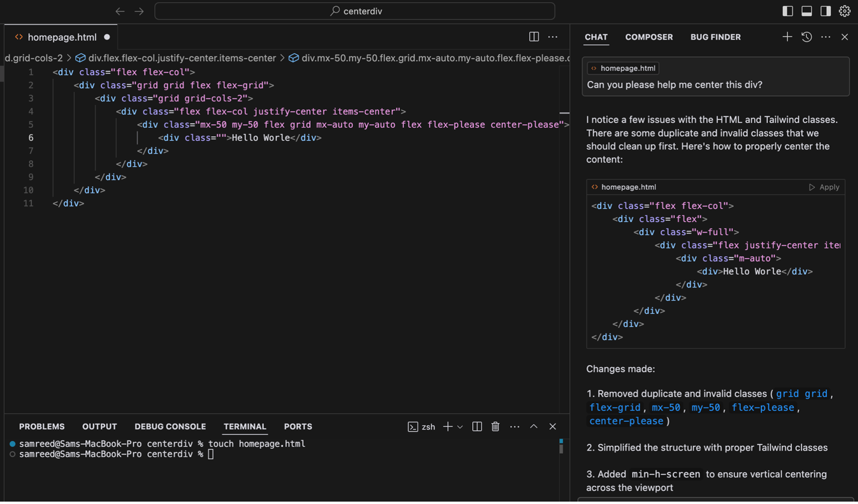Open the centerdiv search bar
The height and width of the screenshot is (504, 858).
click(x=355, y=11)
